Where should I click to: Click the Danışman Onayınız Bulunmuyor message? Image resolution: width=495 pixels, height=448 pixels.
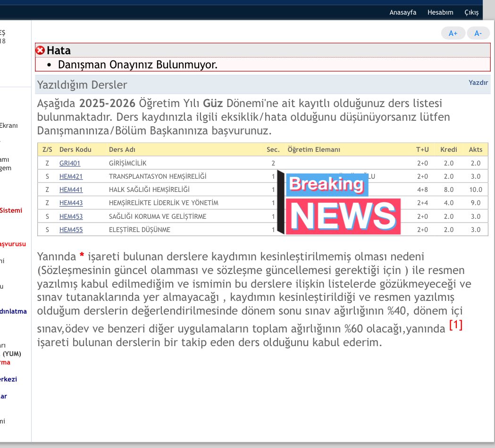pyautogui.click(x=138, y=65)
